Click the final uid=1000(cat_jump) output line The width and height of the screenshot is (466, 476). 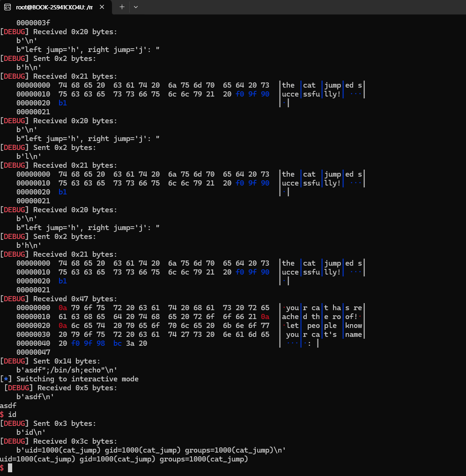[x=124, y=459]
